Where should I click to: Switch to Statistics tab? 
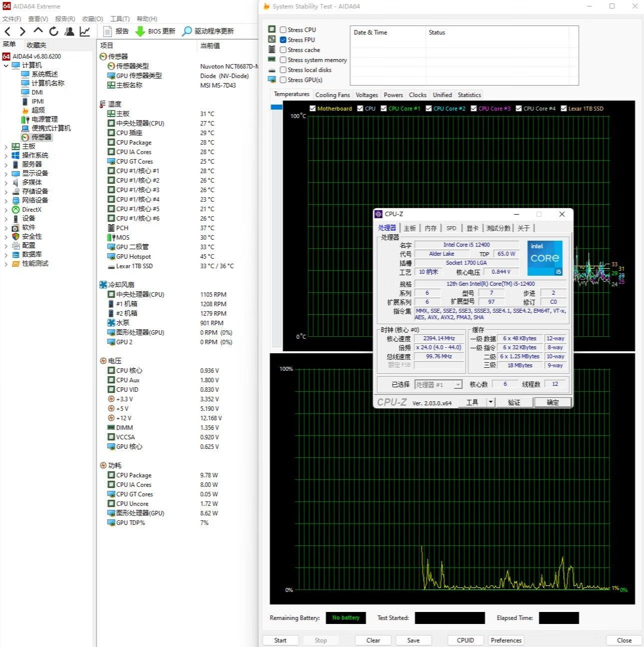[x=469, y=95]
